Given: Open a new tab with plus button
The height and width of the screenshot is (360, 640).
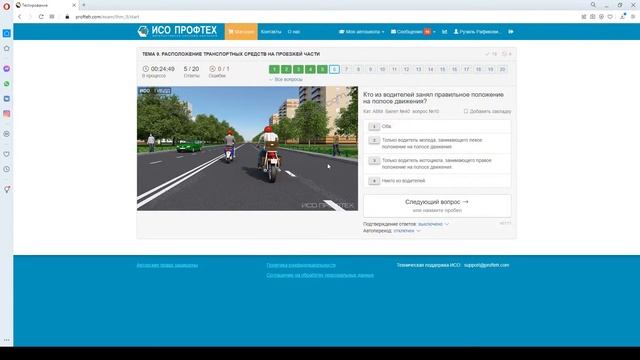Looking at the screenshot, I should pos(84,5).
